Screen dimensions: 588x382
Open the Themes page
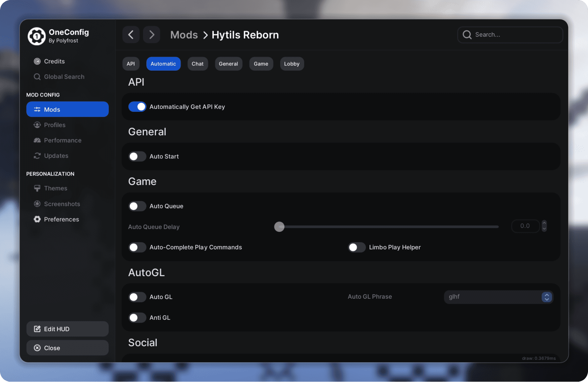[x=56, y=188]
